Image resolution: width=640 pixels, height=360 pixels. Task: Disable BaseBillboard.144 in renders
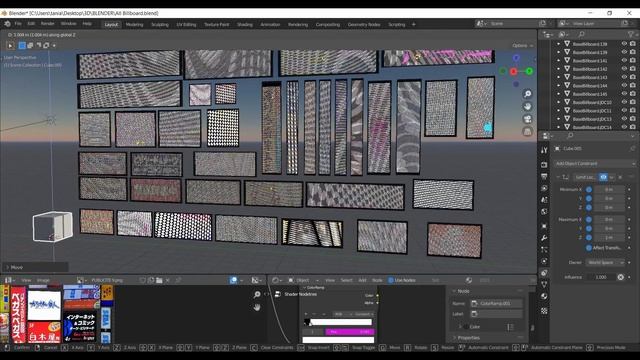click(x=633, y=86)
